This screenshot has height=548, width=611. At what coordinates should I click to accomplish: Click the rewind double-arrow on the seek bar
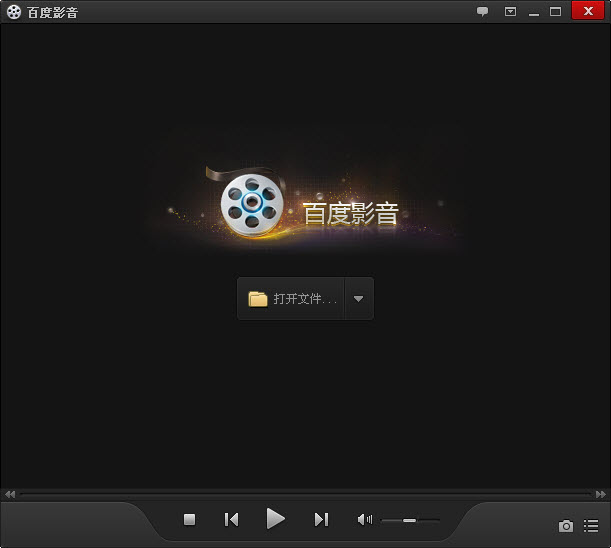click(x=10, y=495)
